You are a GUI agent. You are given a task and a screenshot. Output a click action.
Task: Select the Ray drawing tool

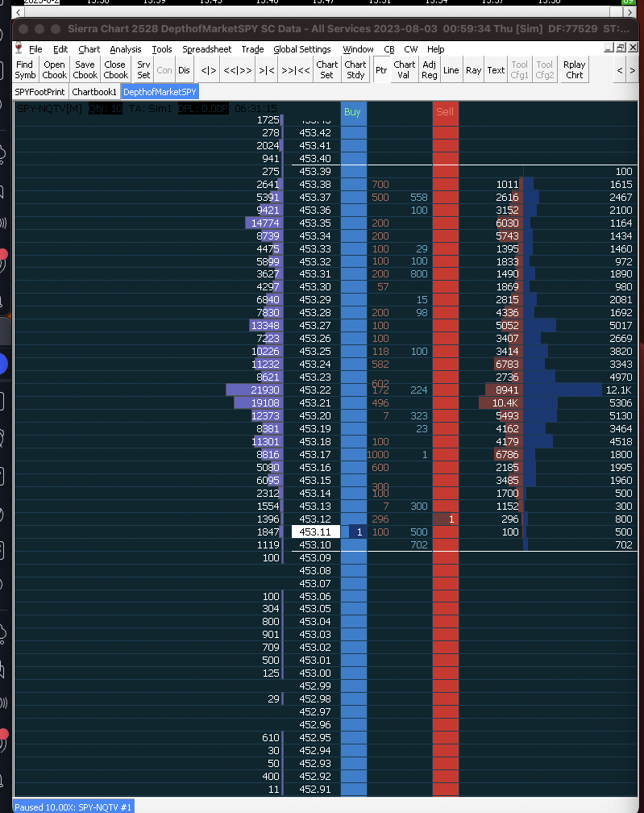tap(474, 70)
